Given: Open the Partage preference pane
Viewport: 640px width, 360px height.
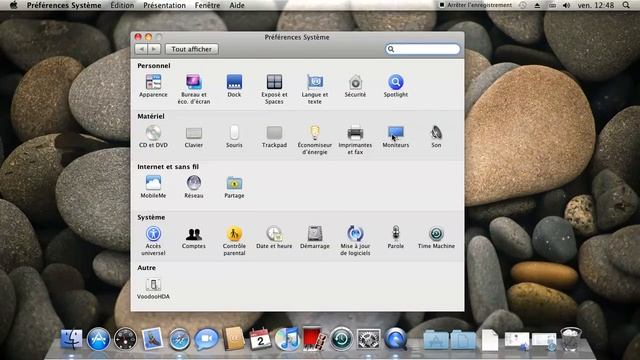Looking at the screenshot, I should [234, 187].
